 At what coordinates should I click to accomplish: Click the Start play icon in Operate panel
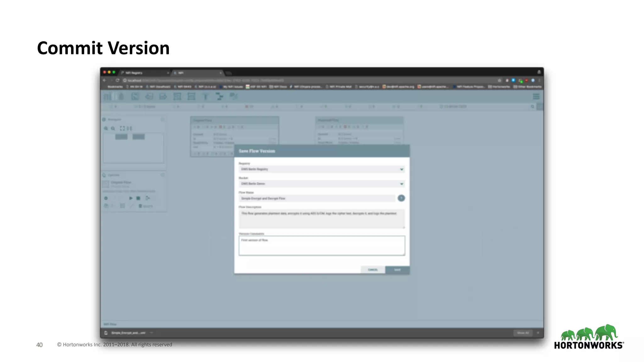point(131,198)
